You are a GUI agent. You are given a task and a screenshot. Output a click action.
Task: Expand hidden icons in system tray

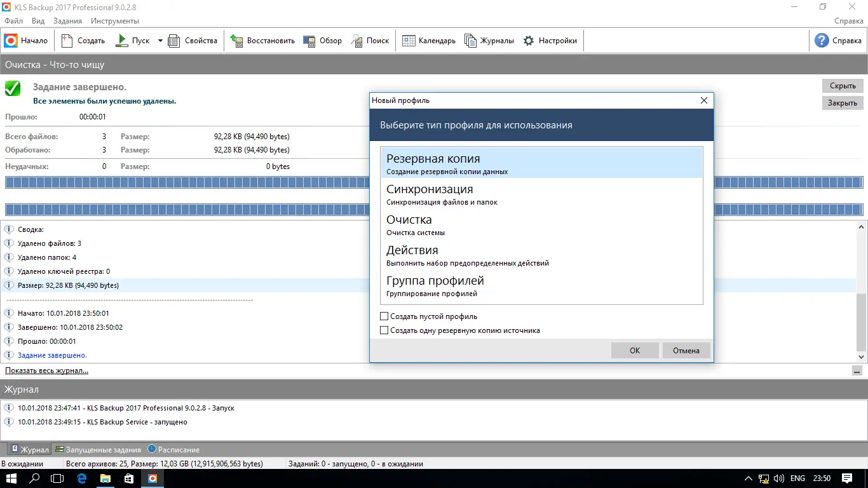[748, 477]
